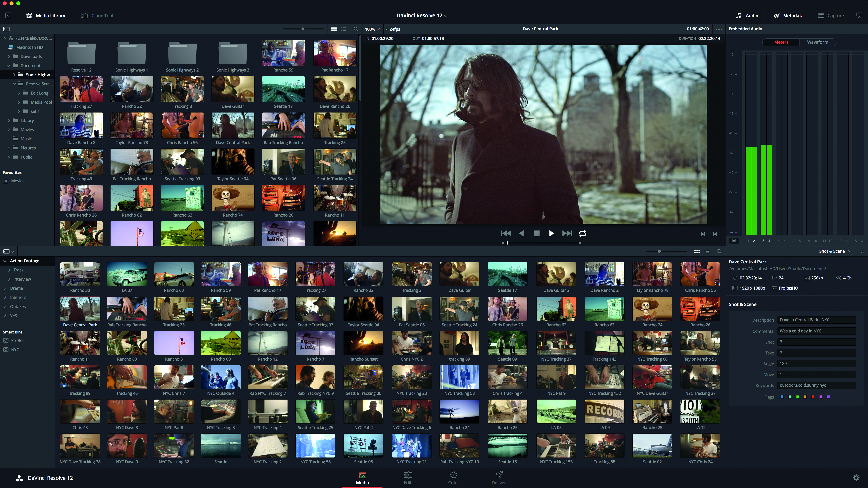Toggle the M mute button under meters

(x=734, y=241)
